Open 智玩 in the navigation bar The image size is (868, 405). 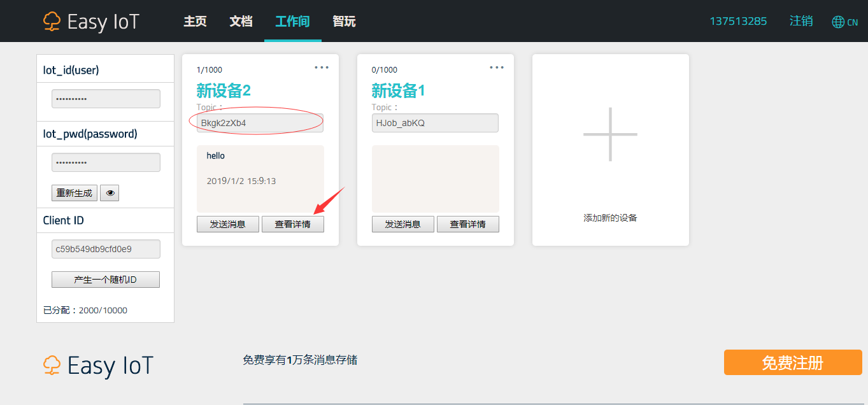(x=344, y=22)
